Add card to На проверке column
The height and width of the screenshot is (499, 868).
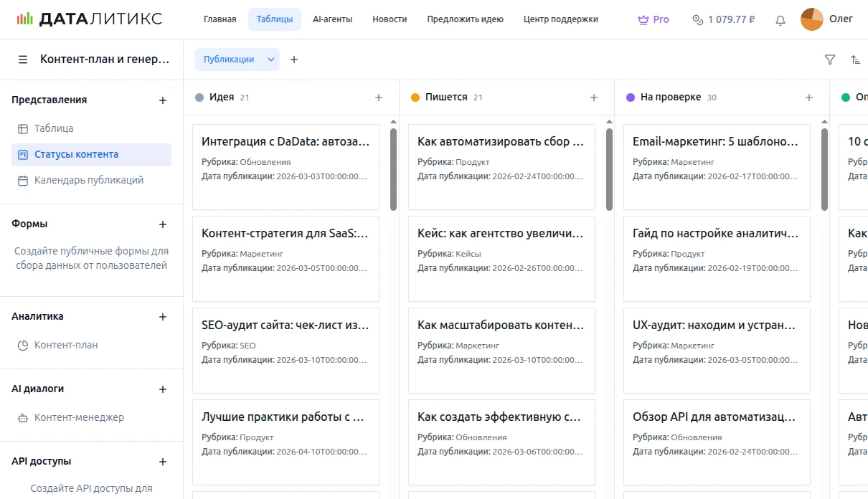point(809,98)
